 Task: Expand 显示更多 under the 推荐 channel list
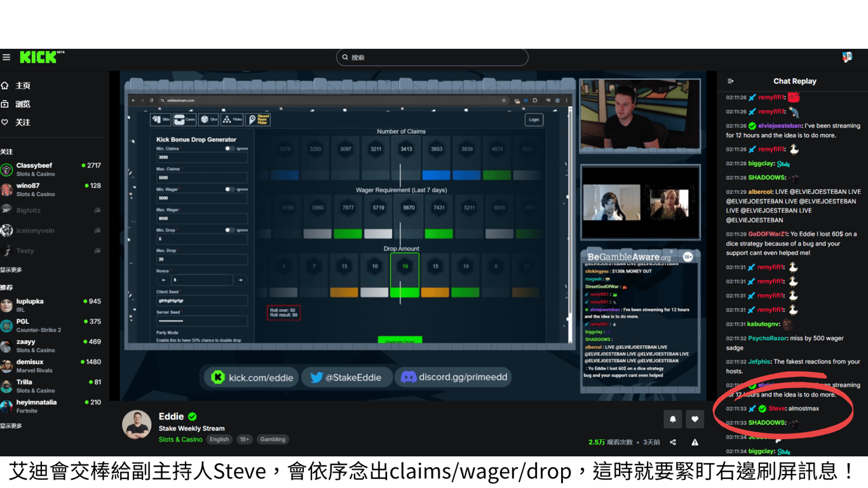11,426
